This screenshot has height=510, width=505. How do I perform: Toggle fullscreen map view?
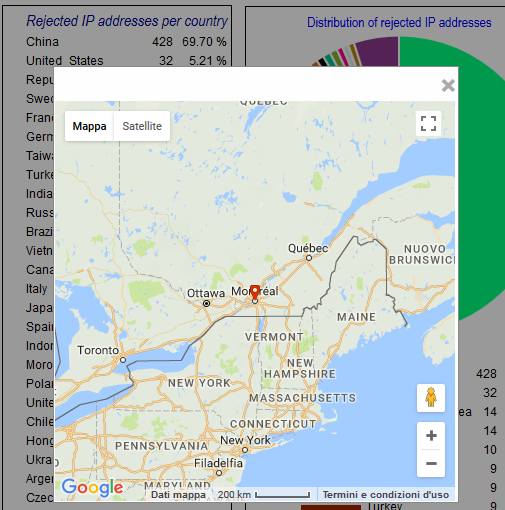pyautogui.click(x=428, y=123)
